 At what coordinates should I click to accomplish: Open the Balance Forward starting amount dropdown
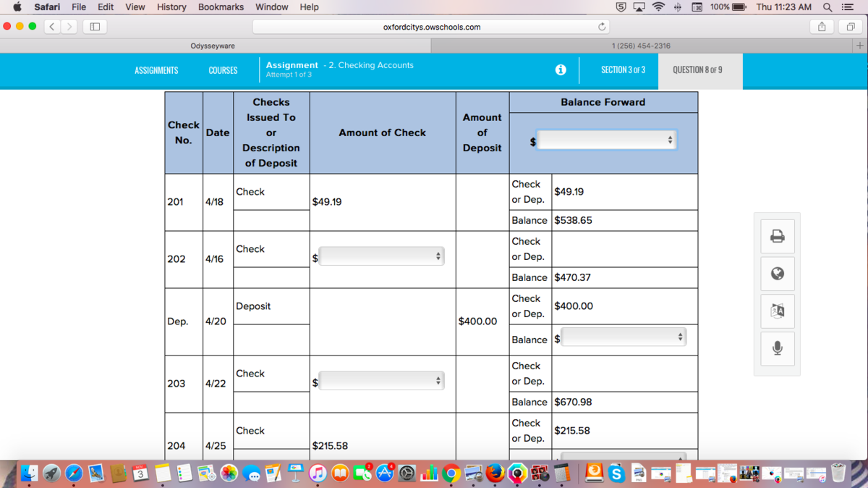click(606, 140)
